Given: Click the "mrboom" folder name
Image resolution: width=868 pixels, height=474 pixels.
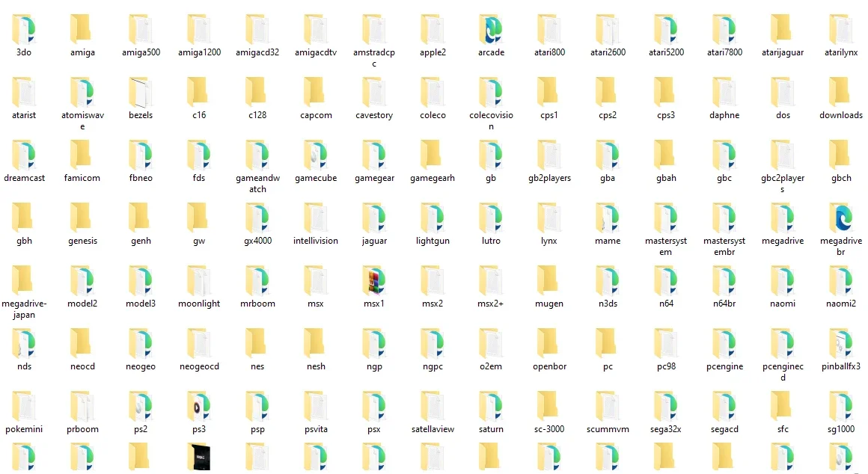Looking at the screenshot, I should pyautogui.click(x=257, y=304).
